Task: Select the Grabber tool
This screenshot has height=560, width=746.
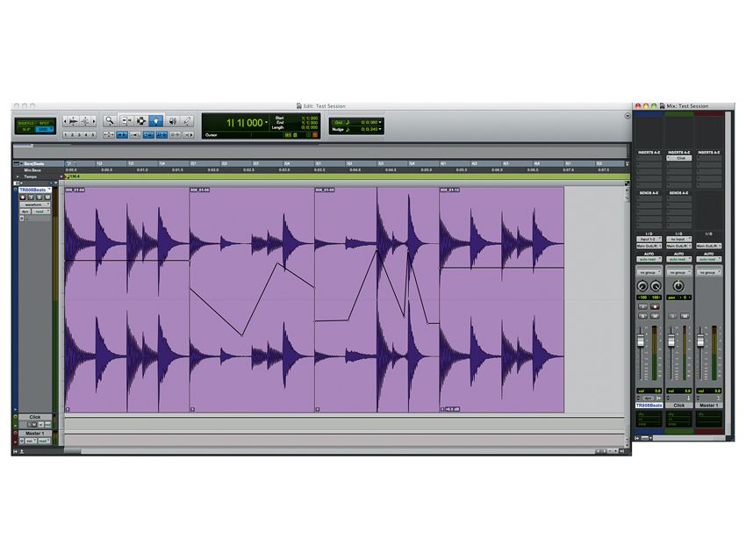Action: [x=154, y=123]
